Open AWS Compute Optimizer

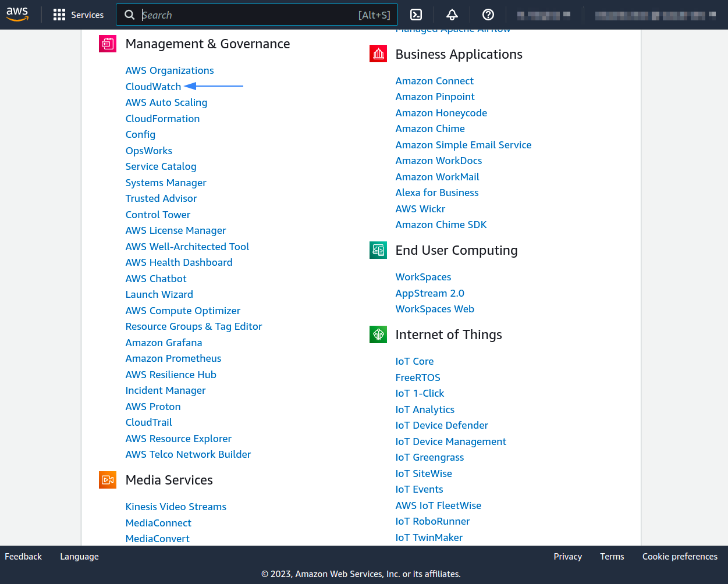183,311
